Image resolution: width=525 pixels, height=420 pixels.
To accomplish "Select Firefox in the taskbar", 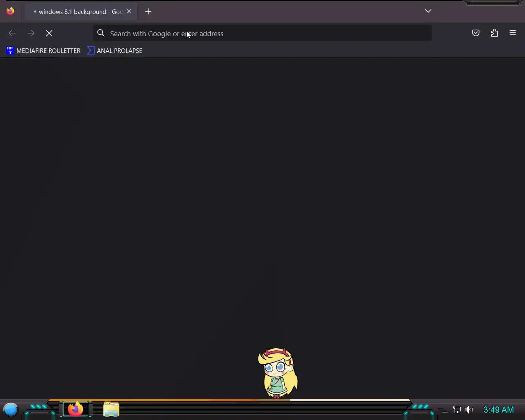I will [x=75, y=409].
